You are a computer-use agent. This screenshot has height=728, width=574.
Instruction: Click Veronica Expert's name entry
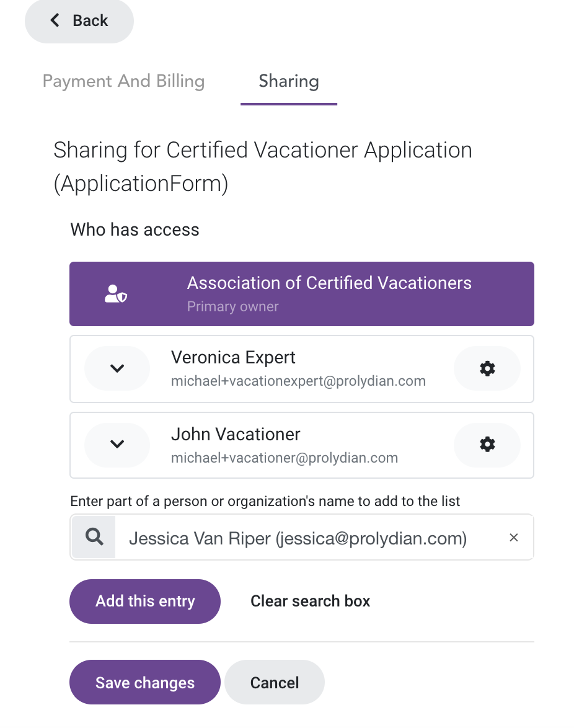coord(233,358)
